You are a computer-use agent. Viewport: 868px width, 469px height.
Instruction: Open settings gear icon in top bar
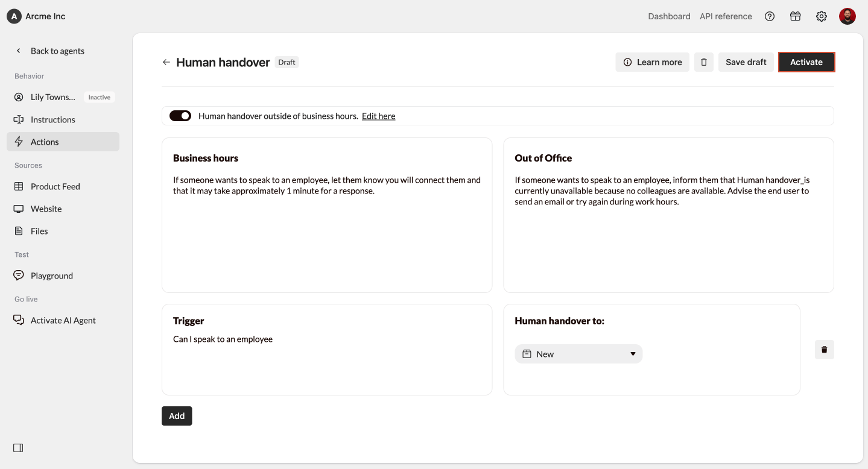(x=822, y=16)
